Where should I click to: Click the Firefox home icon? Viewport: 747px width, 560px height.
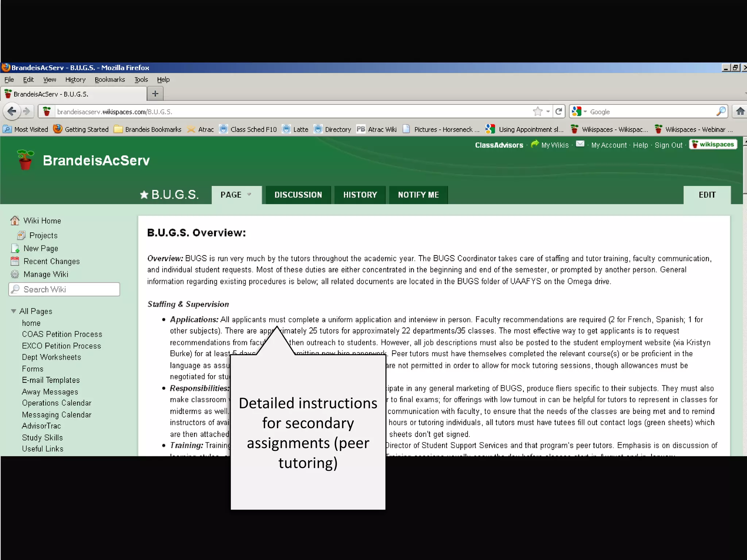(740, 111)
